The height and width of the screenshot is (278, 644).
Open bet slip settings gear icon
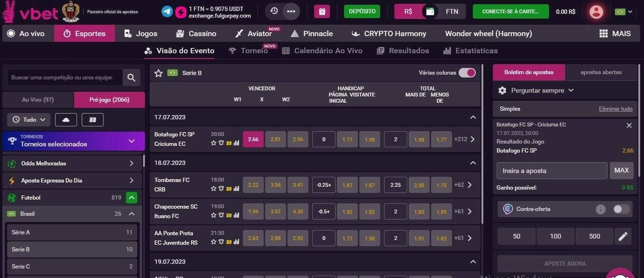tap(502, 90)
